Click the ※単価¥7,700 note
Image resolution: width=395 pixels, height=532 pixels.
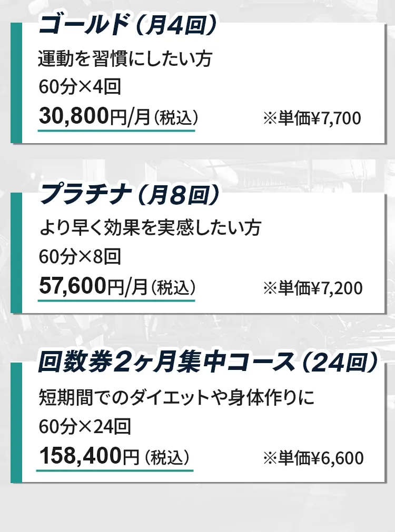pos(312,118)
